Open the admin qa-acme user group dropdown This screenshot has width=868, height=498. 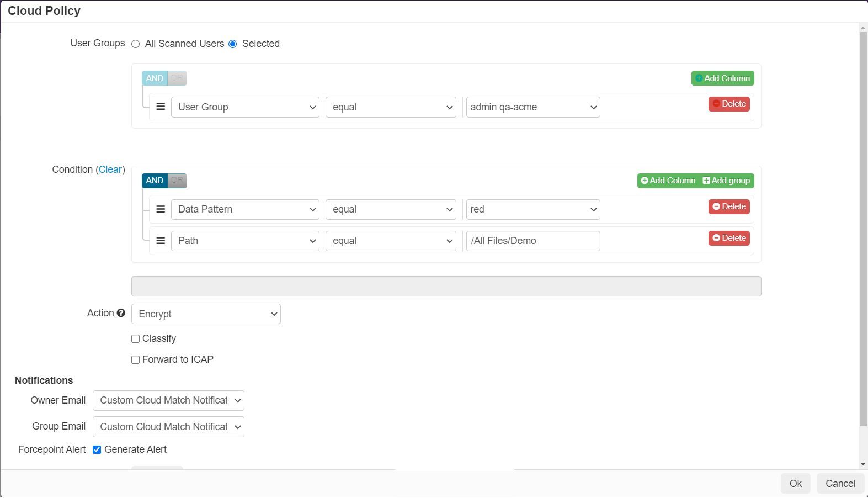tap(533, 107)
